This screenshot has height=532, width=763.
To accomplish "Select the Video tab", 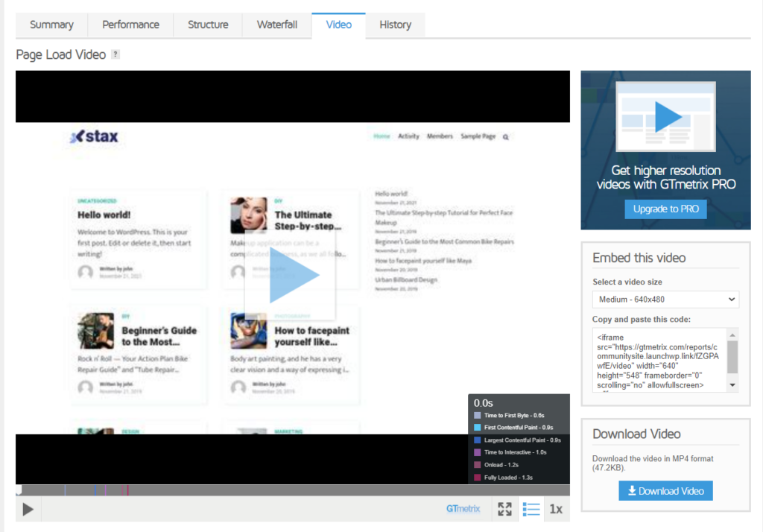I will pos(339,25).
